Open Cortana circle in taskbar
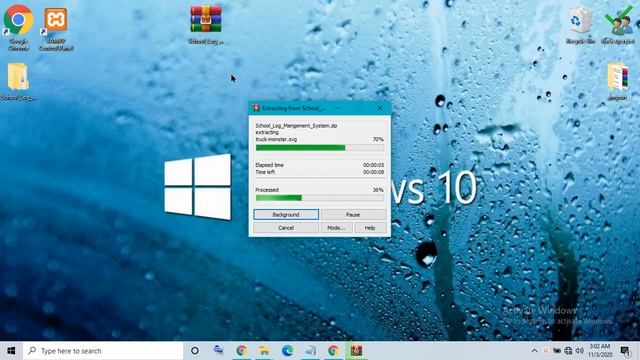This screenshot has width=640, height=360. 195,351
